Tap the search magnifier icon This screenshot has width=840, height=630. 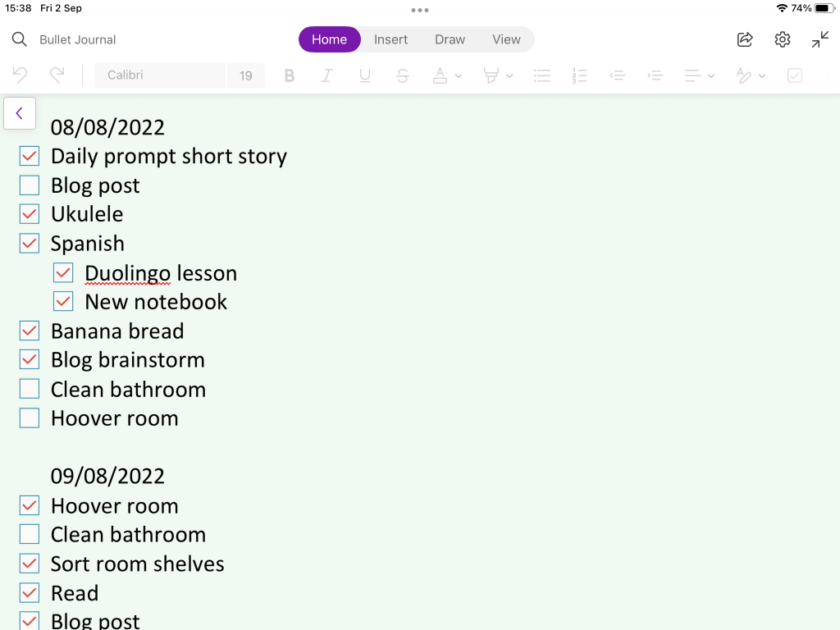(x=20, y=39)
